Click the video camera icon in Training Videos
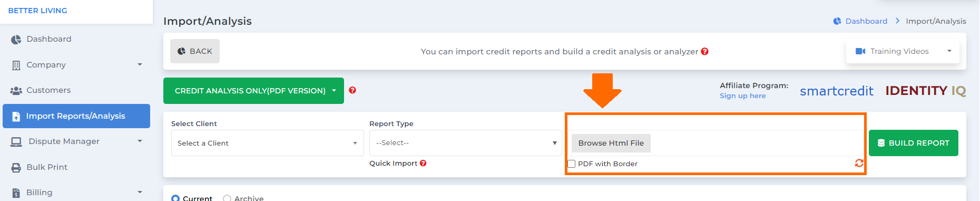 click(860, 51)
